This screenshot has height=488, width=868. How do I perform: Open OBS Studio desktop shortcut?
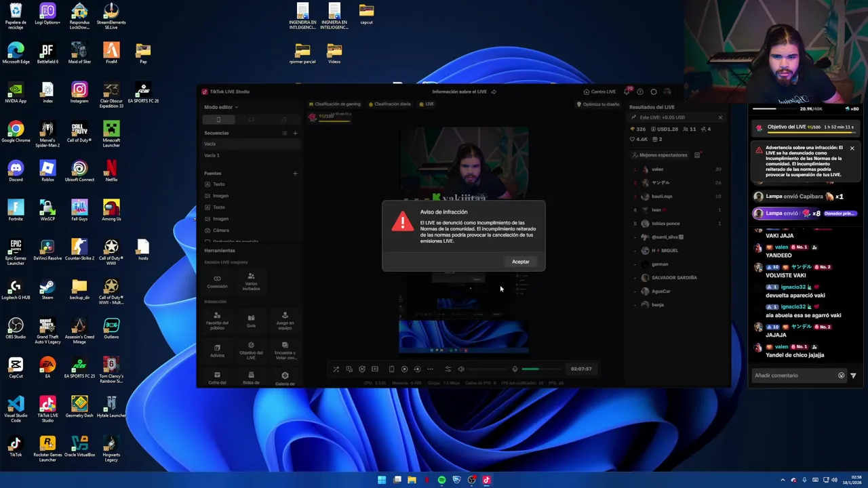pos(16,329)
